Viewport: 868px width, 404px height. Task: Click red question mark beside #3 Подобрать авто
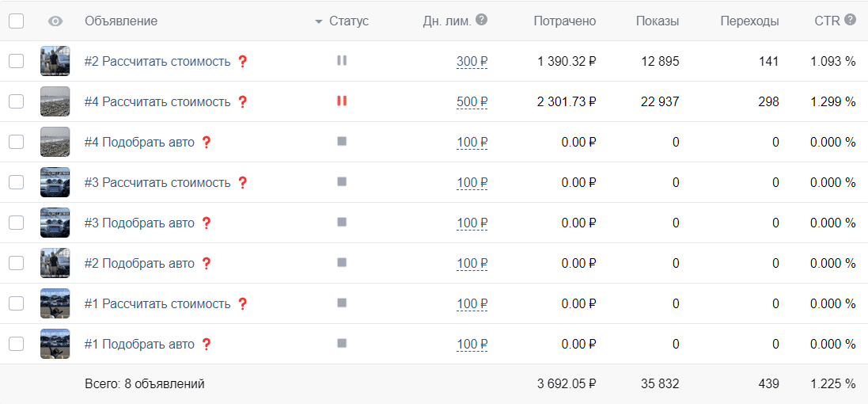pos(206,223)
